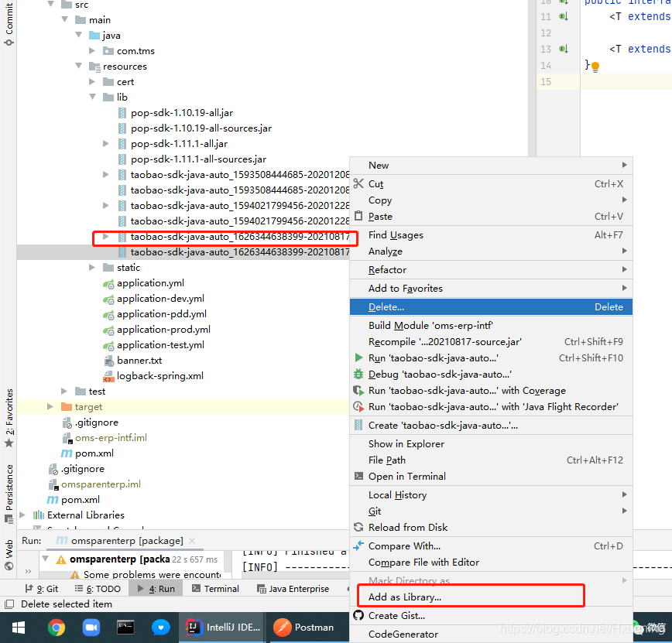This screenshot has height=643, width=672.
Task: Expand the pop-sdk-1.11.1-all.jar node
Action: click(106, 143)
